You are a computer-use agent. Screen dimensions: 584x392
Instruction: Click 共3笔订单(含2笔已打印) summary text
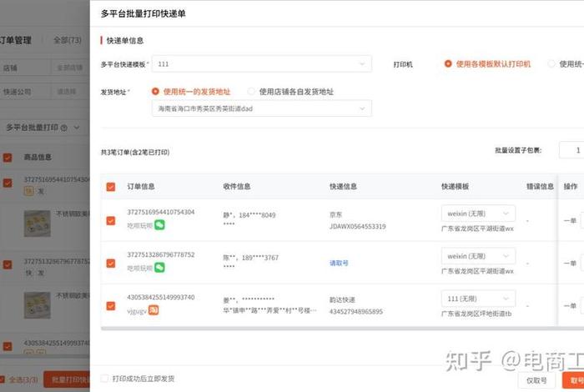pos(135,152)
